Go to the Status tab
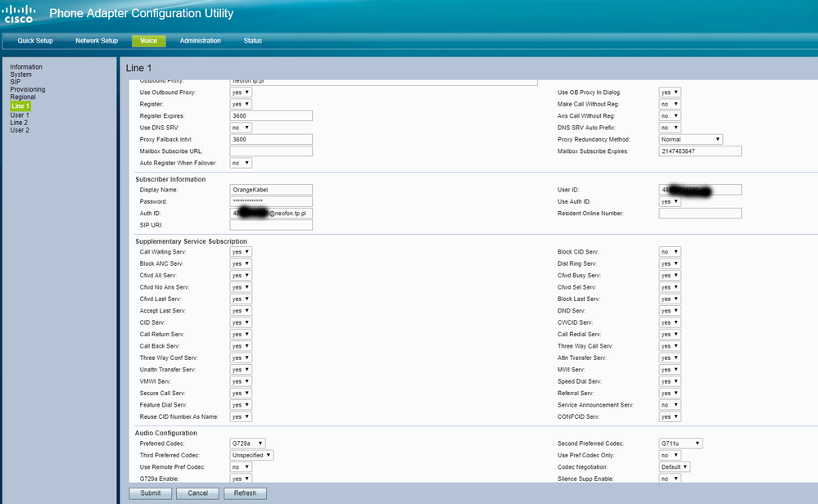This screenshot has width=818, height=504. point(253,41)
